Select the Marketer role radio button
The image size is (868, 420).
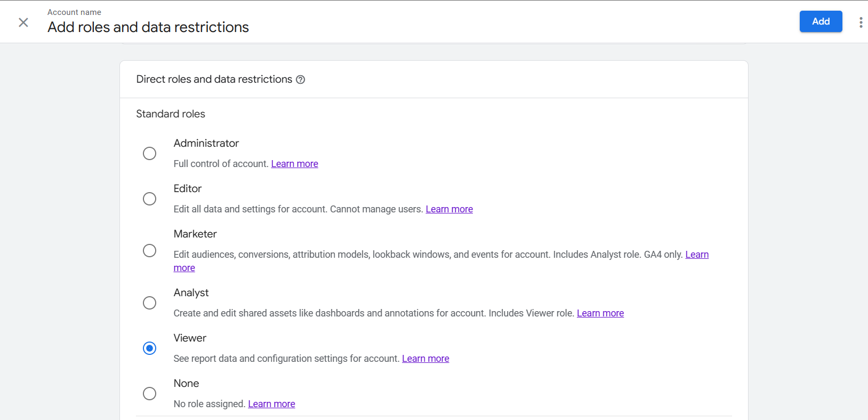(x=150, y=251)
